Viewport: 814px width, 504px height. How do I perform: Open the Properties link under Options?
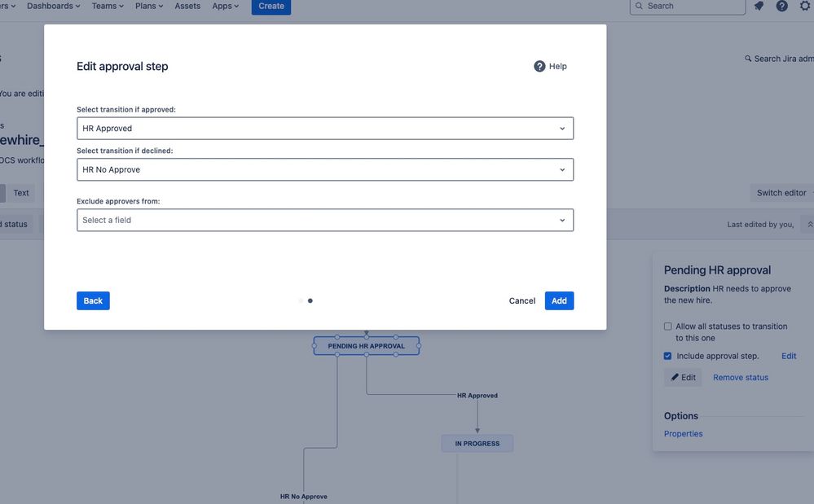(x=683, y=433)
